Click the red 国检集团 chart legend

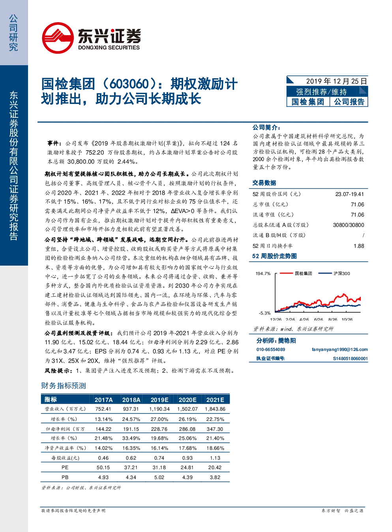pos(296,274)
